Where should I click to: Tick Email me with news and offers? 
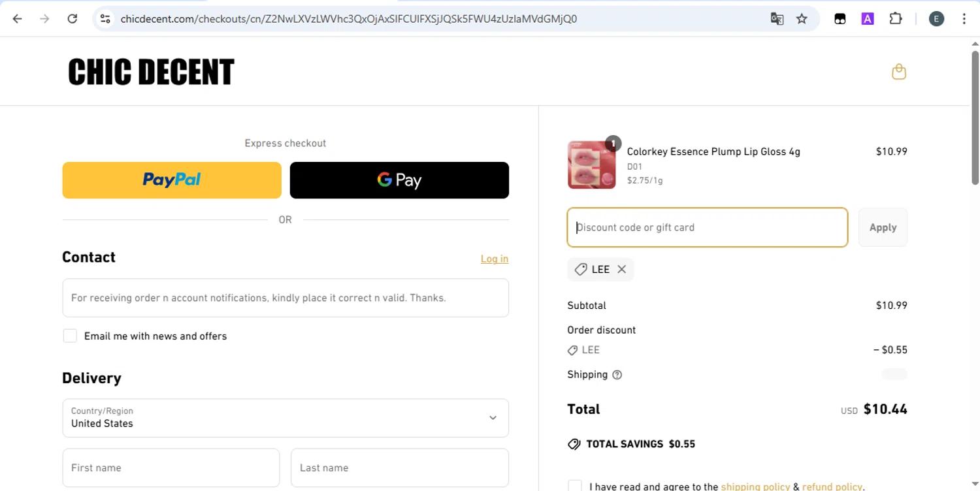pos(70,336)
